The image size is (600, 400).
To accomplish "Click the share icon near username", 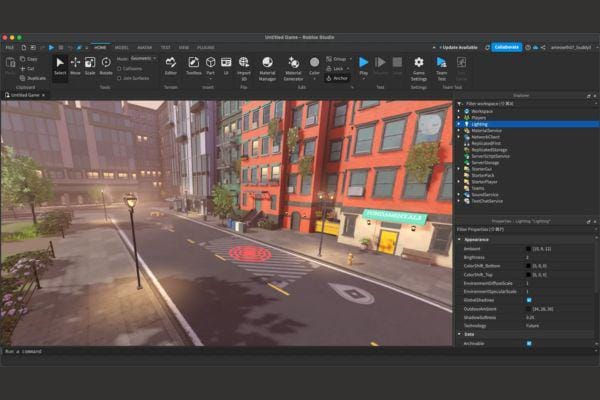I will coord(543,47).
